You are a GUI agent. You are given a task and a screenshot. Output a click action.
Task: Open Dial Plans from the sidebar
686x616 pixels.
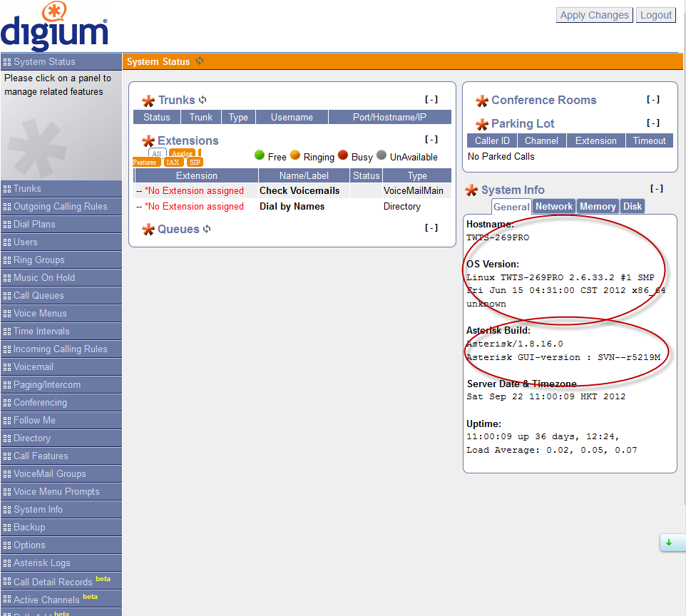pos(61,225)
